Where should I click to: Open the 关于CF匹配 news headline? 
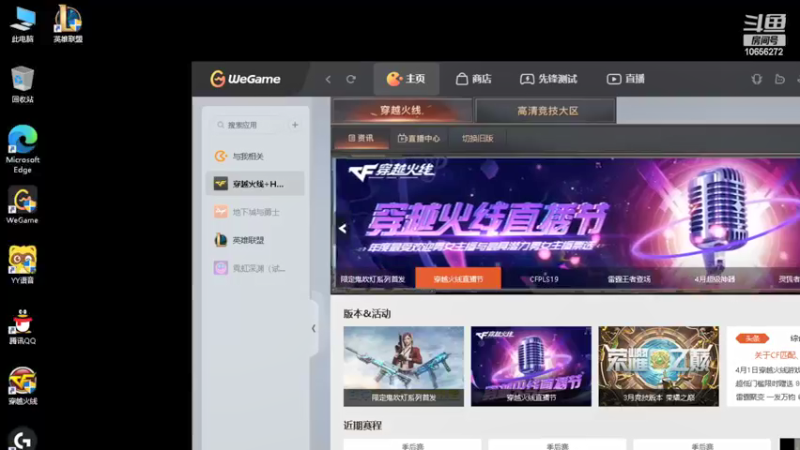point(777,355)
